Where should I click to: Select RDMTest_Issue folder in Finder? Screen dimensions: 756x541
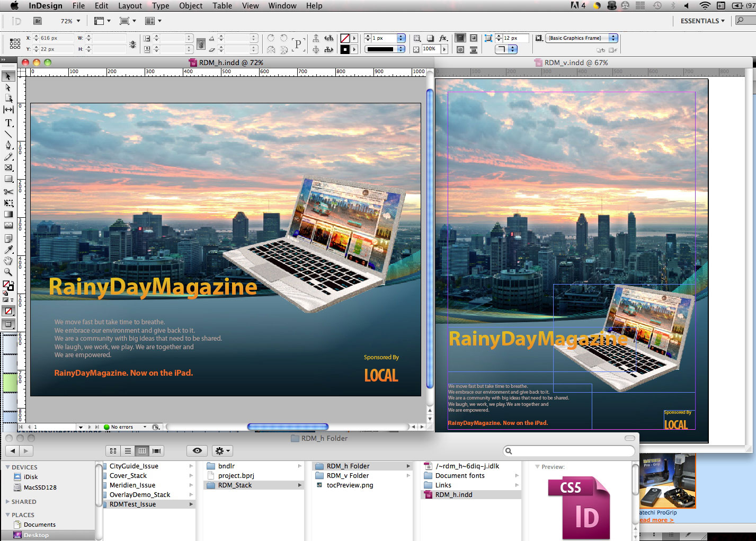(149, 504)
